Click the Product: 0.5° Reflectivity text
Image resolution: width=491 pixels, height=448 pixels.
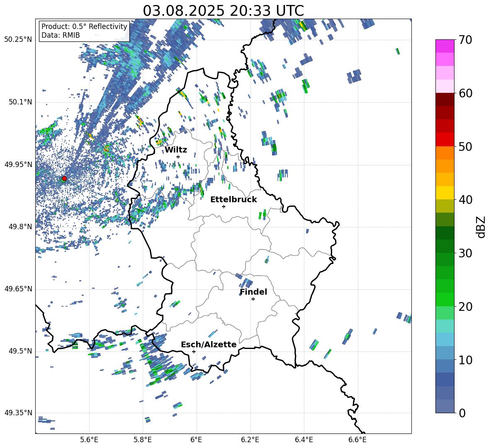84,27
